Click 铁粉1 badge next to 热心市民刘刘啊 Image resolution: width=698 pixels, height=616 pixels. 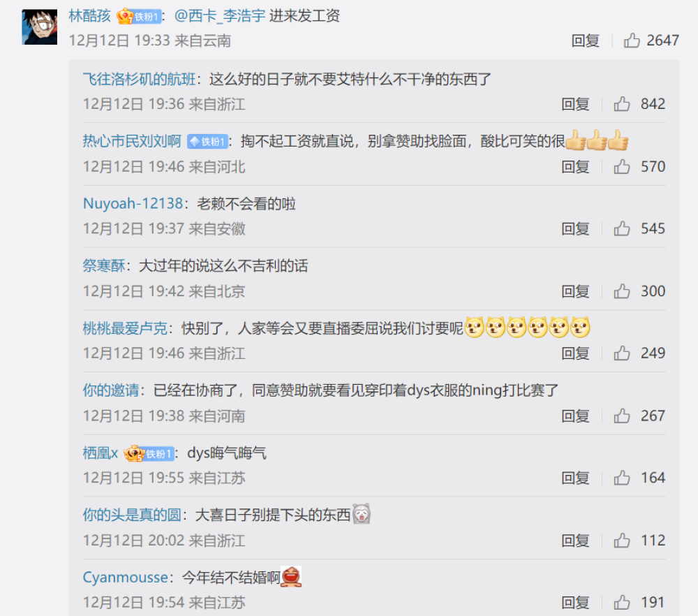(207, 142)
